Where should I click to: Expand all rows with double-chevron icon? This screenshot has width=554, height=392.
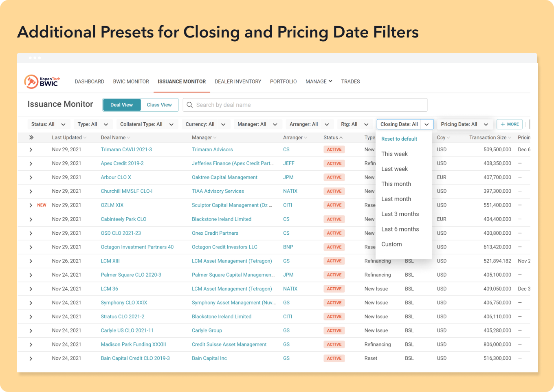pyautogui.click(x=31, y=138)
